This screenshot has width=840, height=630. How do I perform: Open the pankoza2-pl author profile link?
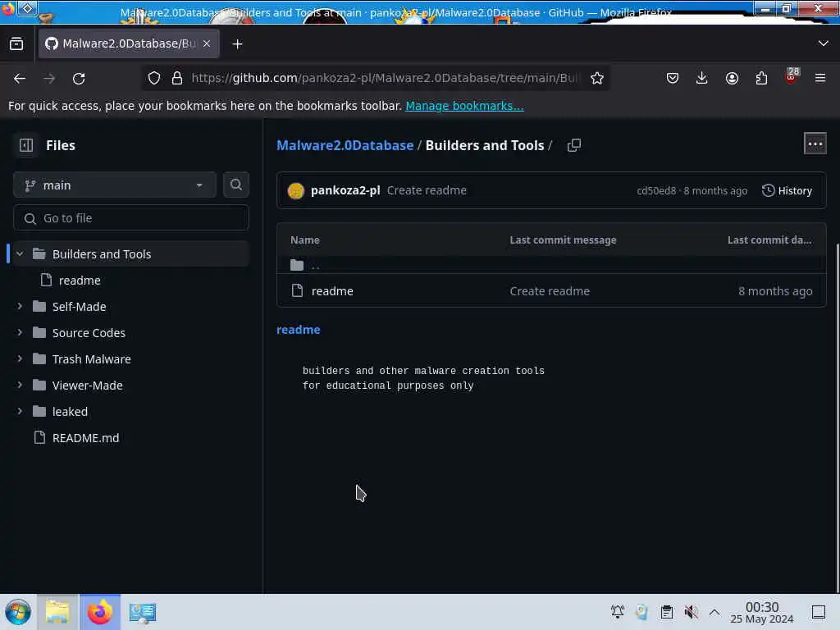[345, 190]
